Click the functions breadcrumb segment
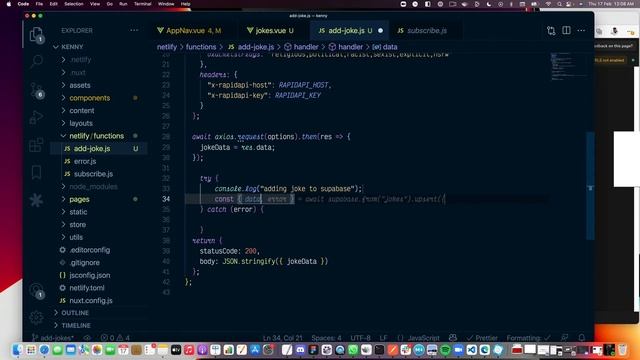 pos(201,47)
